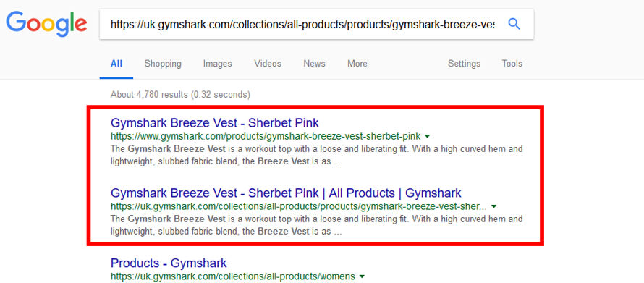Click inside the search query field
This screenshot has height=283, width=644.
(302, 24)
